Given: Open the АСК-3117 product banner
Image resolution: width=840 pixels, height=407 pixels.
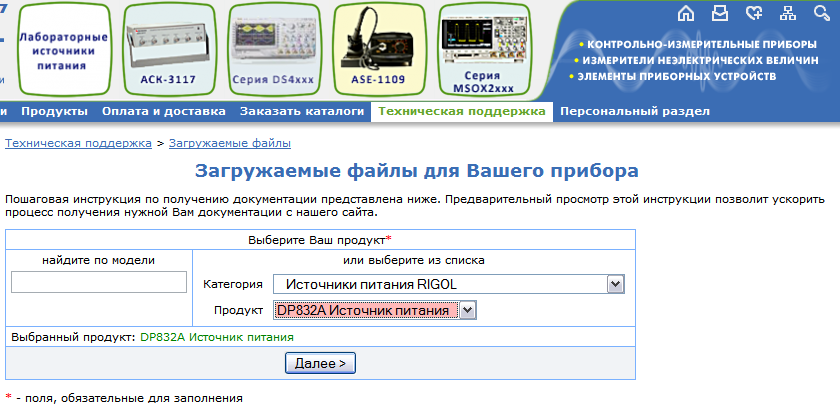Looking at the screenshot, I should click(x=168, y=49).
